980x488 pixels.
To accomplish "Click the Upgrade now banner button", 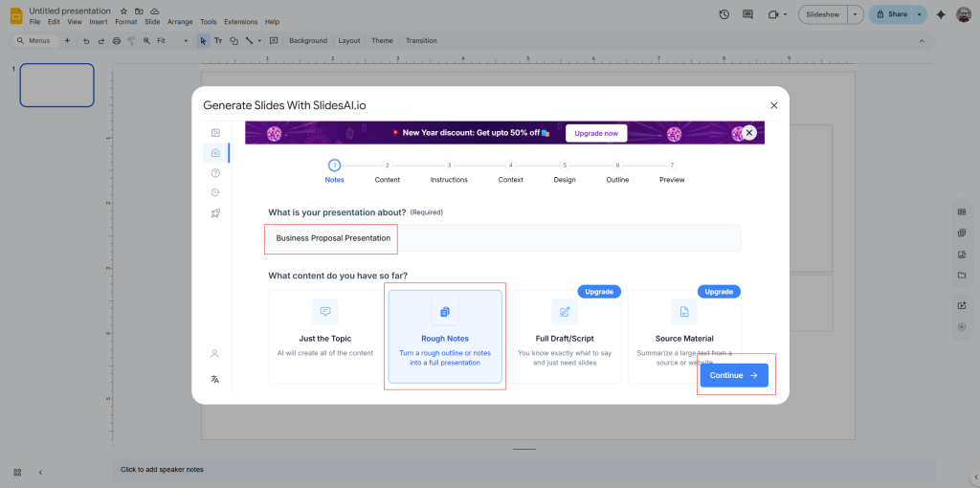I will click(596, 133).
